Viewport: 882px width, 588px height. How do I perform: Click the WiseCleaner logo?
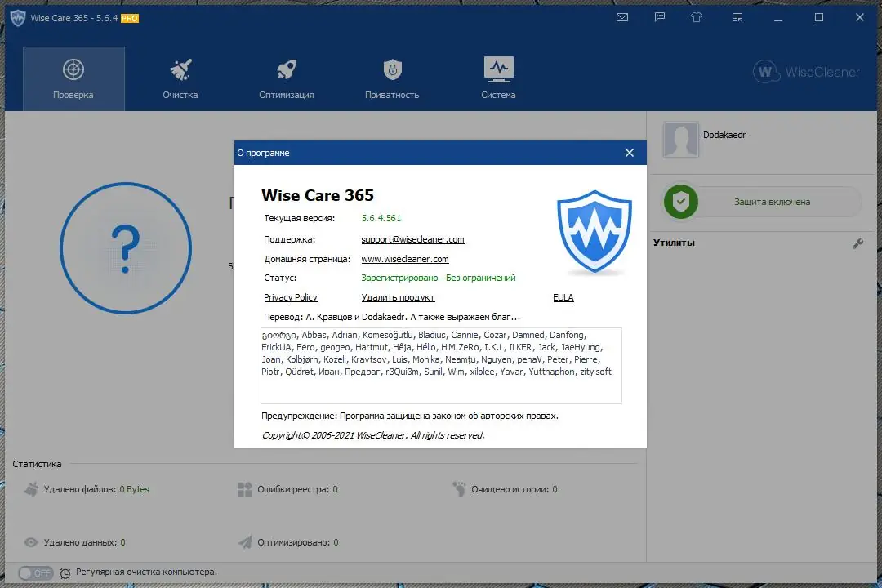pyautogui.click(x=805, y=72)
